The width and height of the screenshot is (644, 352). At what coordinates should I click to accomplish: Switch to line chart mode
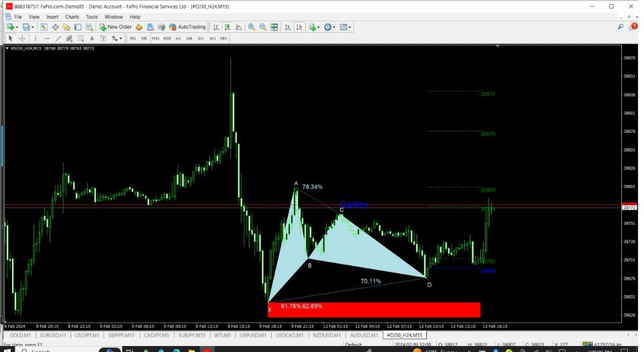[239, 27]
